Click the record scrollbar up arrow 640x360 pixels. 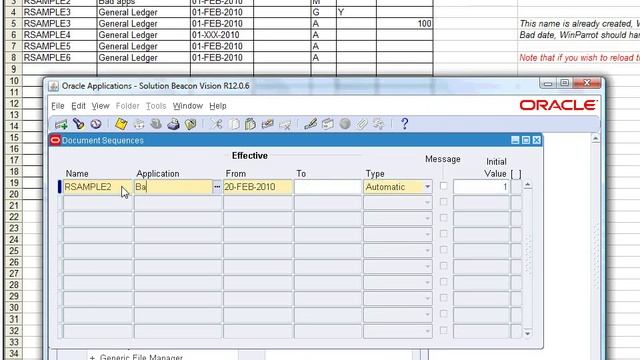point(528,185)
